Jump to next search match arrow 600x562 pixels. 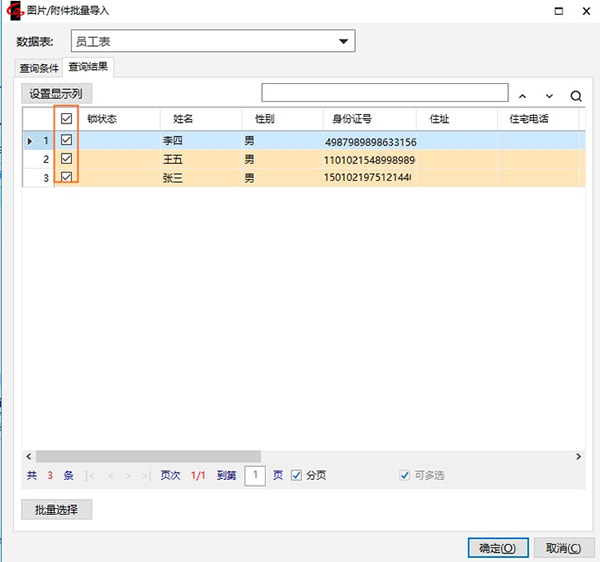pos(549,96)
